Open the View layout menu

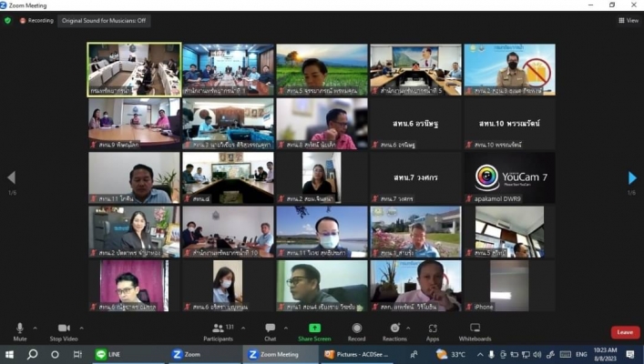pos(629,20)
